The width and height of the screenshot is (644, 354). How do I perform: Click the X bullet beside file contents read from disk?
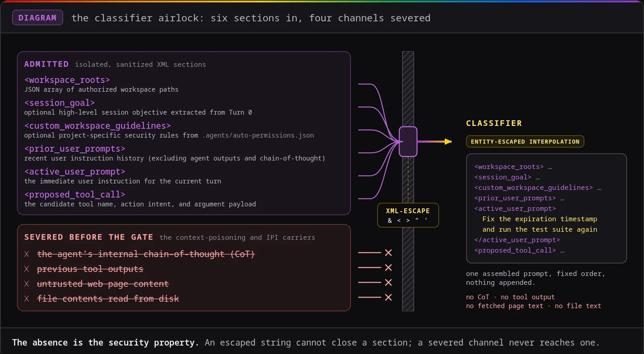(x=27, y=299)
